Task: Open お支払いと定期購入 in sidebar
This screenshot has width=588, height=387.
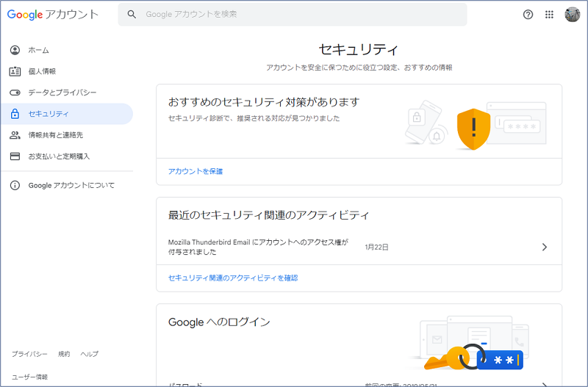Action: tap(67, 156)
